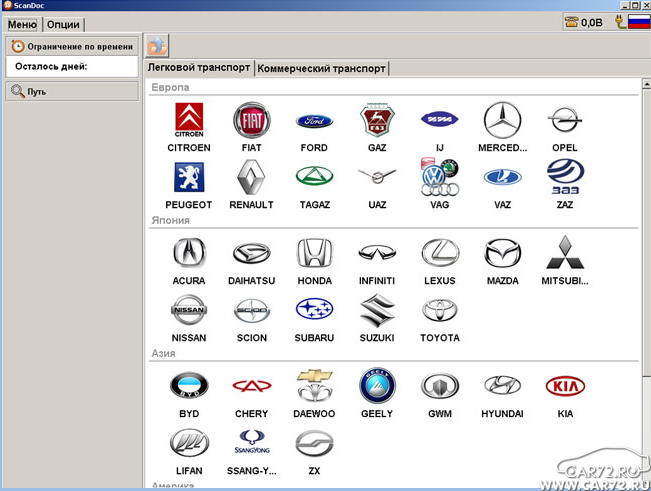The image size is (651, 491).
Task: Select the GAZ brand icon
Action: click(377, 120)
